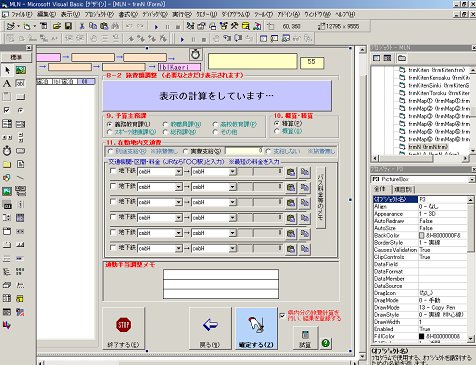Select the その他 radio button
Image resolution: width=476 pixels, height=365 pixels.
click(x=215, y=132)
